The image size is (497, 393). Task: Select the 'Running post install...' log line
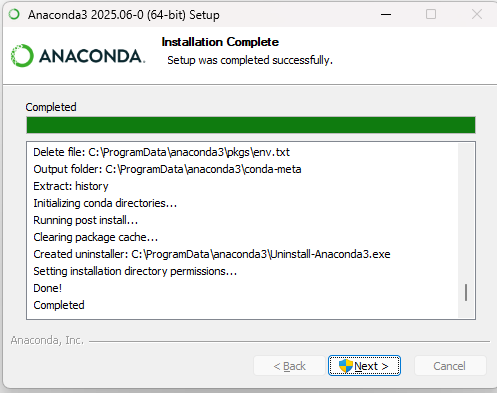click(x=86, y=220)
